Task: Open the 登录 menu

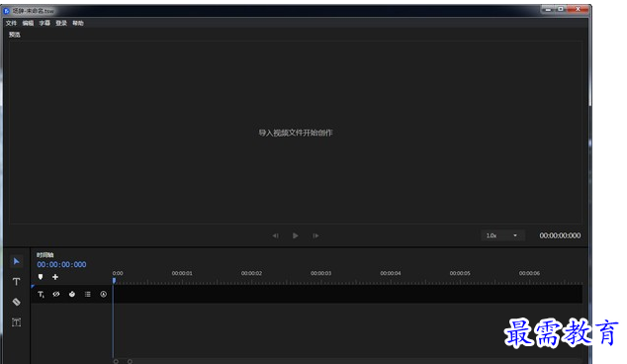Action: coord(61,23)
